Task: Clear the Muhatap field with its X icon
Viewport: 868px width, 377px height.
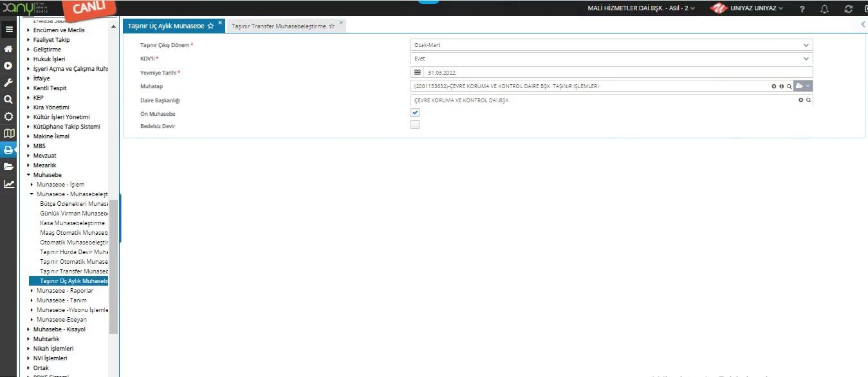Action: point(774,86)
